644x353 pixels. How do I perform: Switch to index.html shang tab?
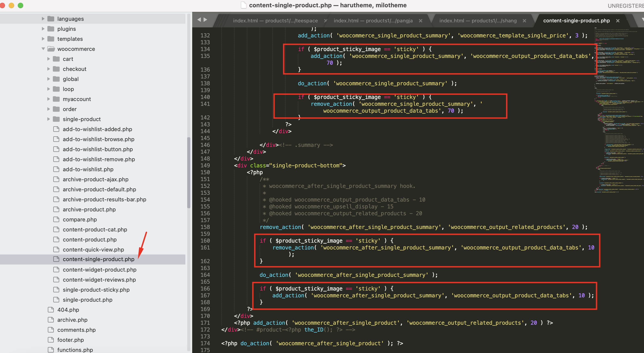[478, 21]
